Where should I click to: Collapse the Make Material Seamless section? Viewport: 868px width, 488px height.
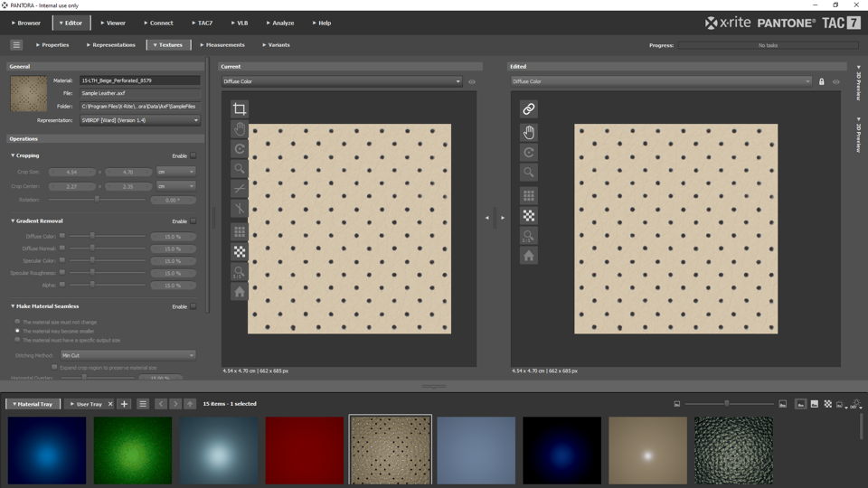tap(13, 306)
